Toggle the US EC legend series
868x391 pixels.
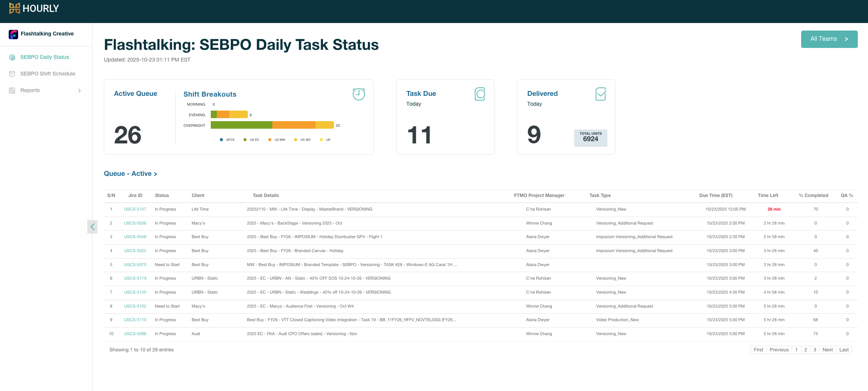251,140
